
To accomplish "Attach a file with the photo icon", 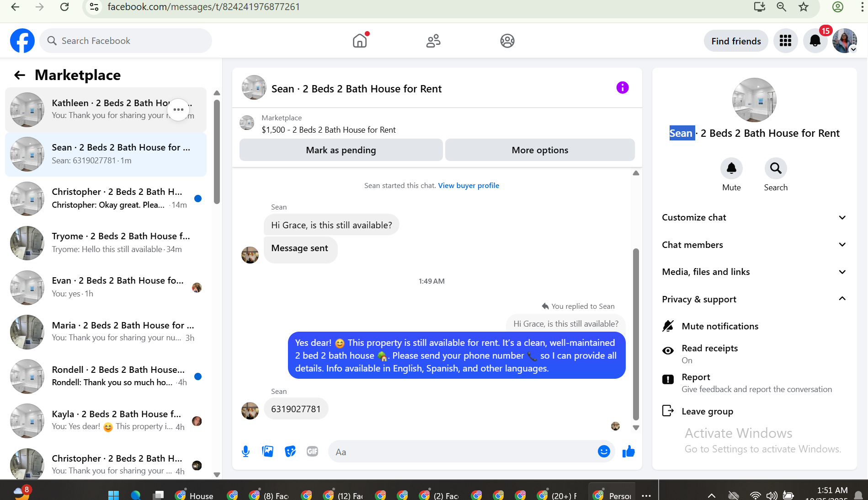I will point(268,452).
